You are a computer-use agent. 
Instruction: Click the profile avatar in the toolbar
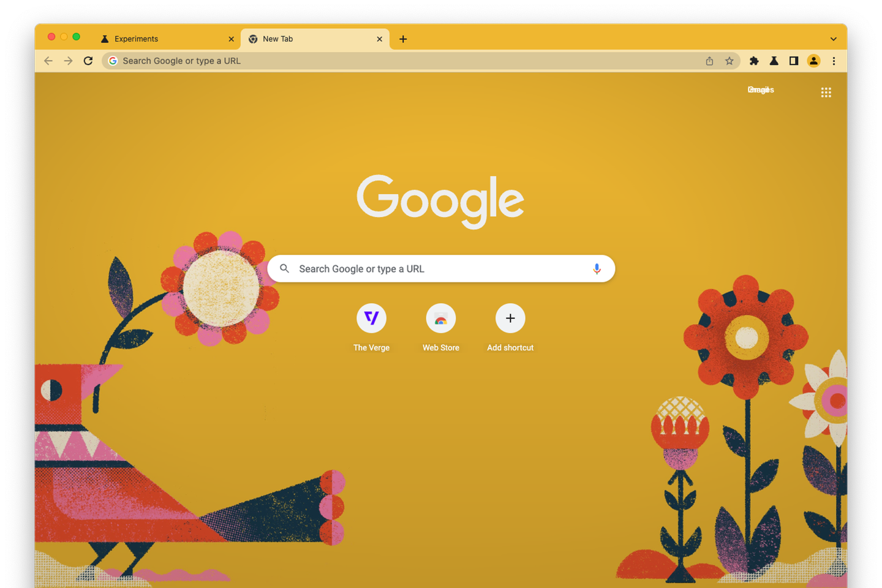[x=813, y=61]
